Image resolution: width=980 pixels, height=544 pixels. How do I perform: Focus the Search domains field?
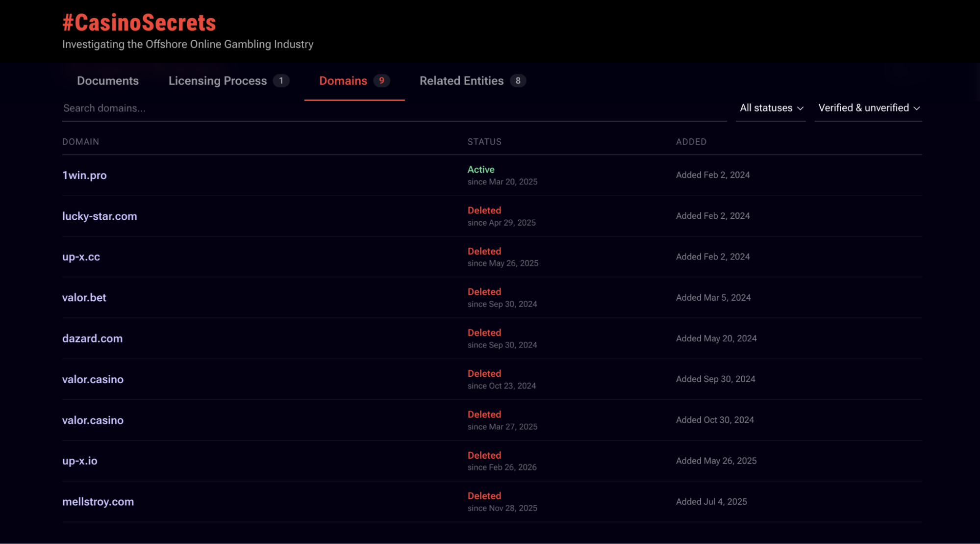[x=394, y=108]
